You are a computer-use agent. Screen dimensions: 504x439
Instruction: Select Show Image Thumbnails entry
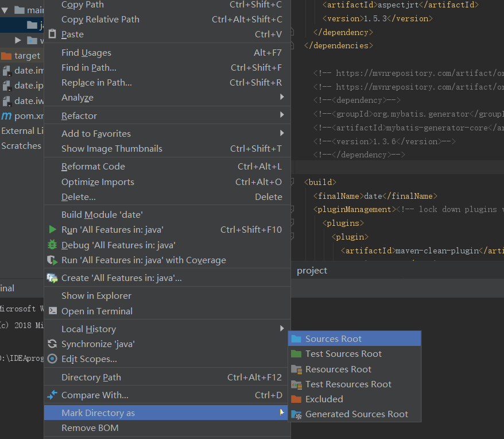(167, 149)
